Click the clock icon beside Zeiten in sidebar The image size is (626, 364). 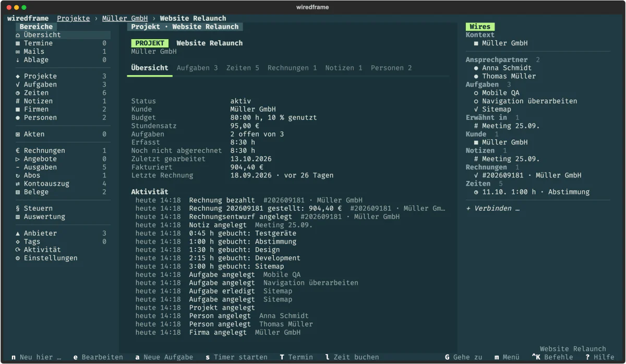tap(18, 93)
